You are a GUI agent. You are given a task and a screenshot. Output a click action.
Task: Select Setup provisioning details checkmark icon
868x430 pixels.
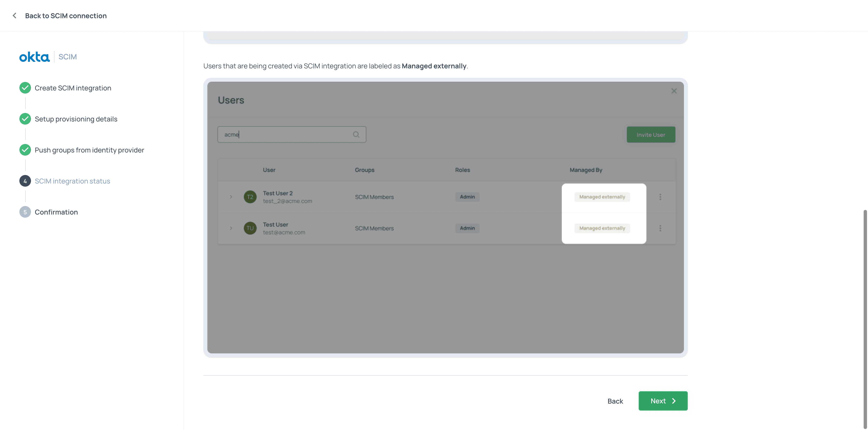click(x=25, y=119)
